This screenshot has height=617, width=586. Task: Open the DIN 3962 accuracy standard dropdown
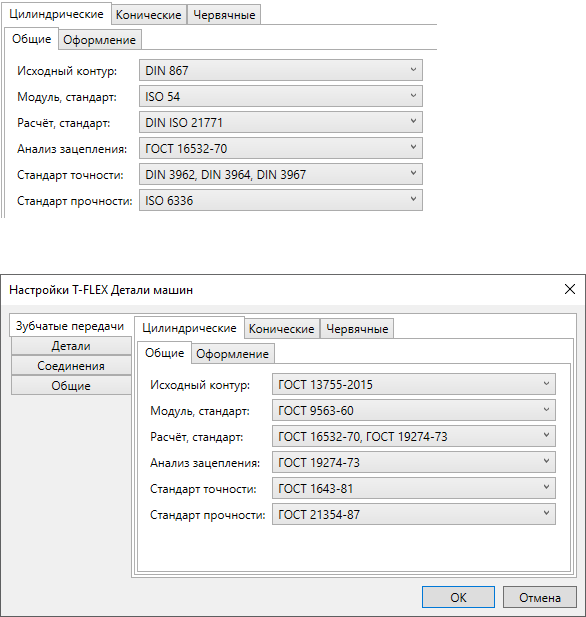(x=281, y=174)
